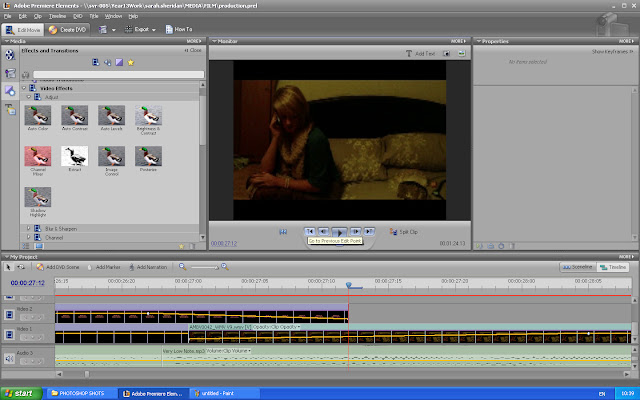640x400 pixels.
Task: Click the freeze frame icon in monitor toolbar
Action: point(461,53)
